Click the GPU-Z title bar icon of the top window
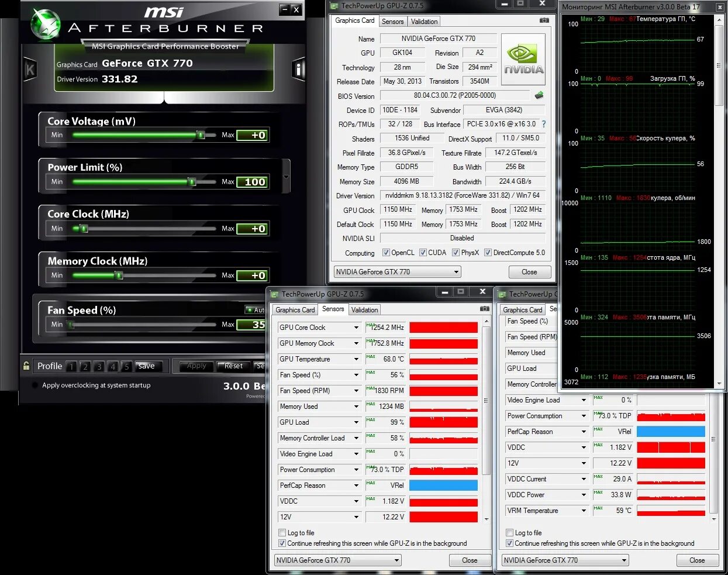This screenshot has width=728, height=575. [334, 6]
